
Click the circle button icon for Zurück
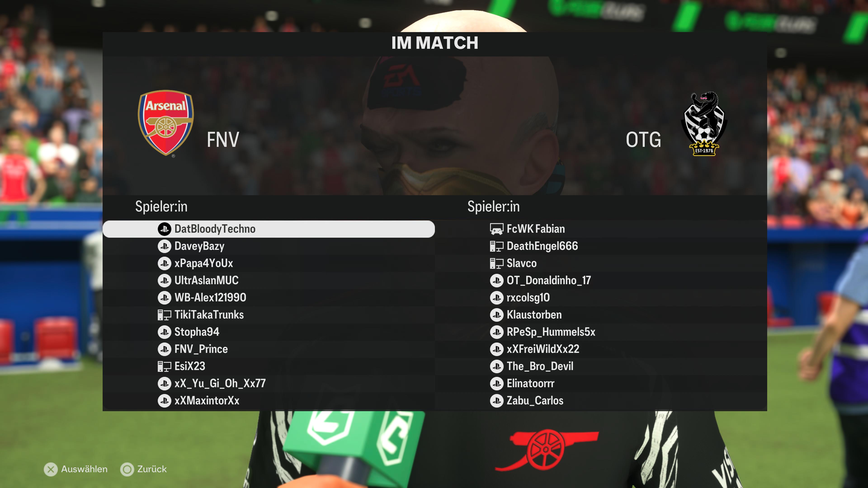127,469
